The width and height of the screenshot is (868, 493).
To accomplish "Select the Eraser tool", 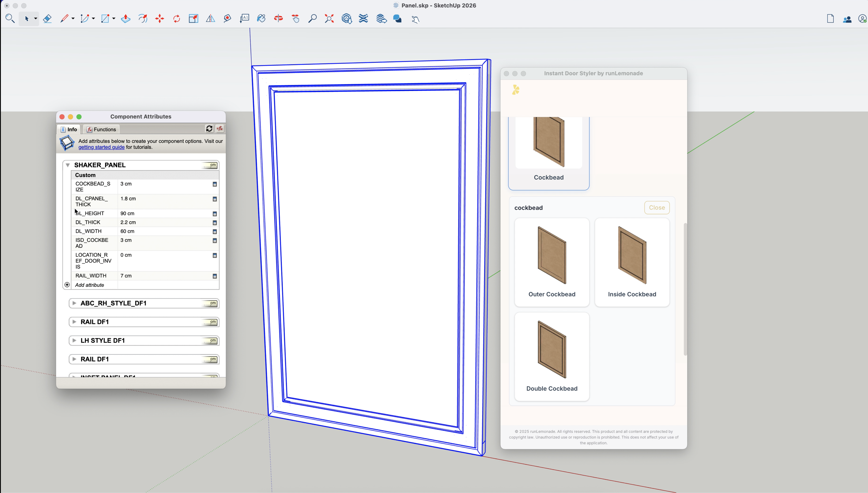I will pyautogui.click(x=47, y=19).
